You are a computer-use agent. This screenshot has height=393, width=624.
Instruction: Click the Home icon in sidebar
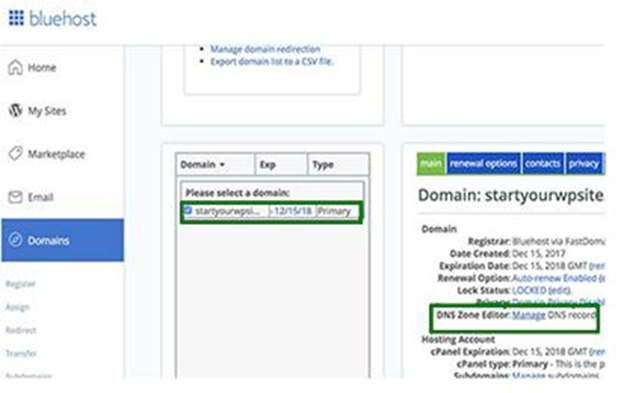coord(15,67)
